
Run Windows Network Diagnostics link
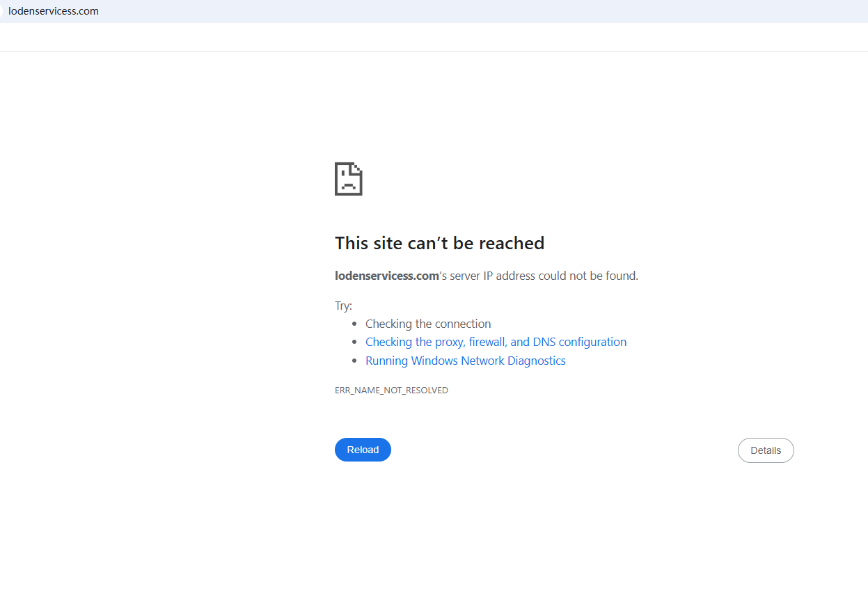tap(465, 361)
